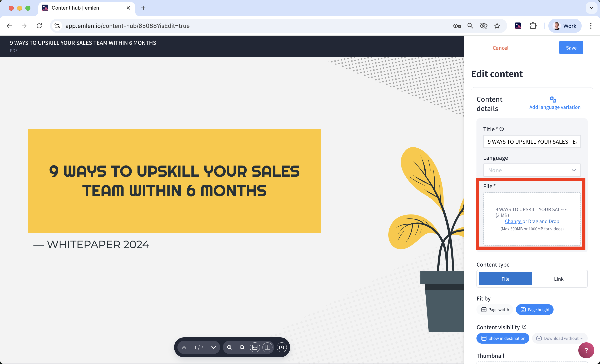
Task: Zoom in on the PDF viewer
Action: [229, 347]
